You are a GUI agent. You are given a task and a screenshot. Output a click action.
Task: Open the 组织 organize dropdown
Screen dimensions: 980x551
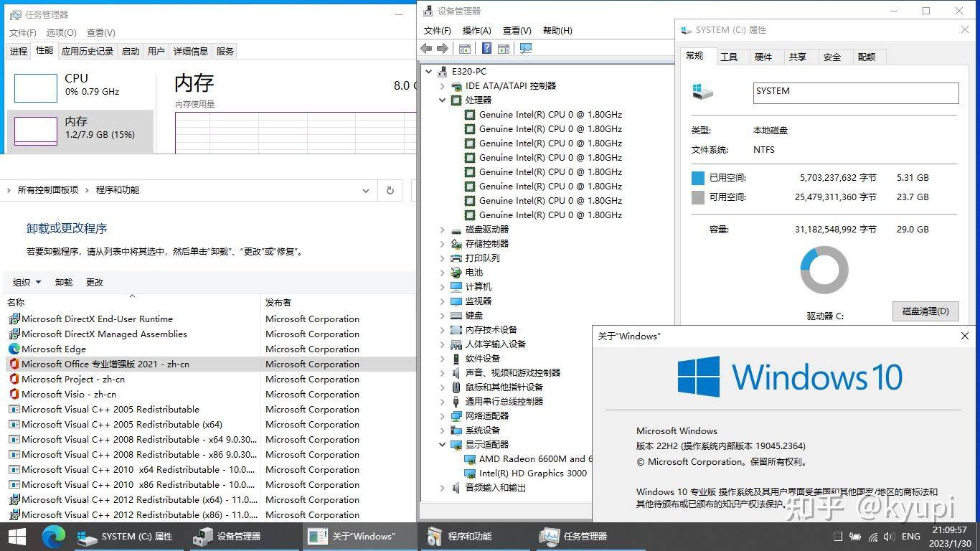[x=27, y=282]
